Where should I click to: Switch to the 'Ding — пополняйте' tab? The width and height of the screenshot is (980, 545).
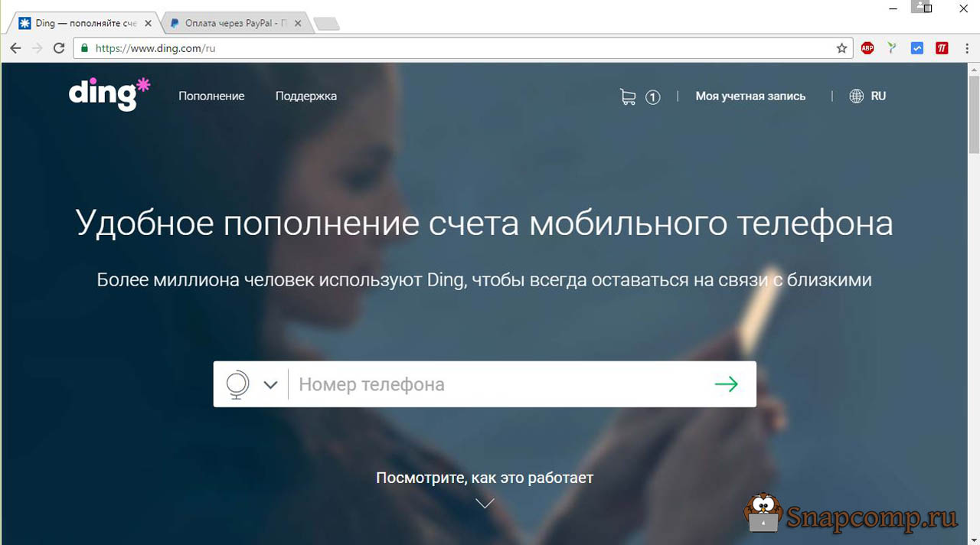84,23
